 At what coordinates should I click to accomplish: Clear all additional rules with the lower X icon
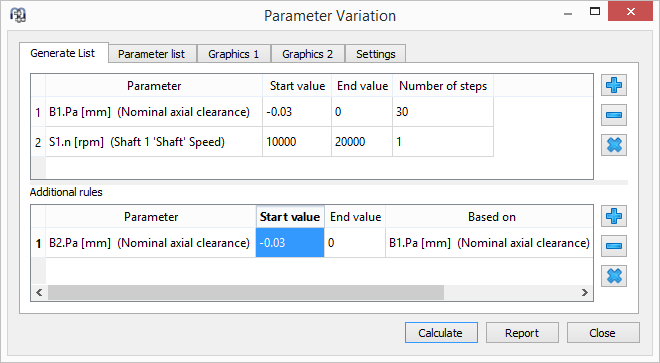point(614,276)
